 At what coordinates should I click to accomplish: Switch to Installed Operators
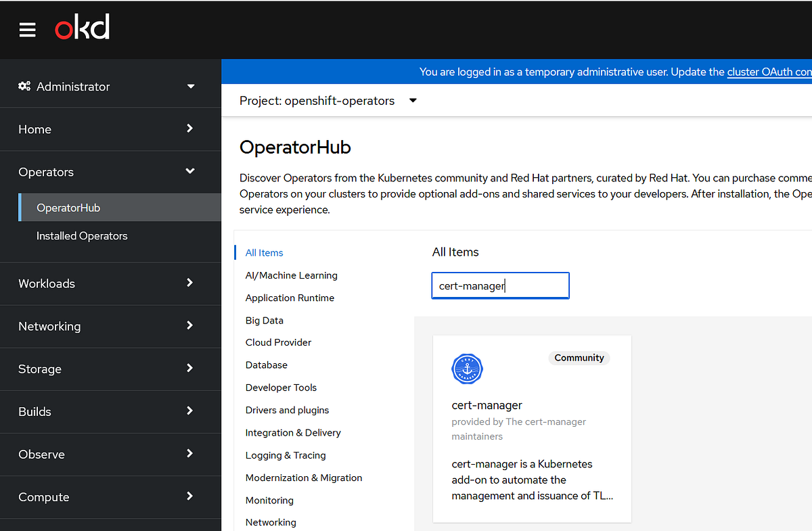(x=82, y=235)
